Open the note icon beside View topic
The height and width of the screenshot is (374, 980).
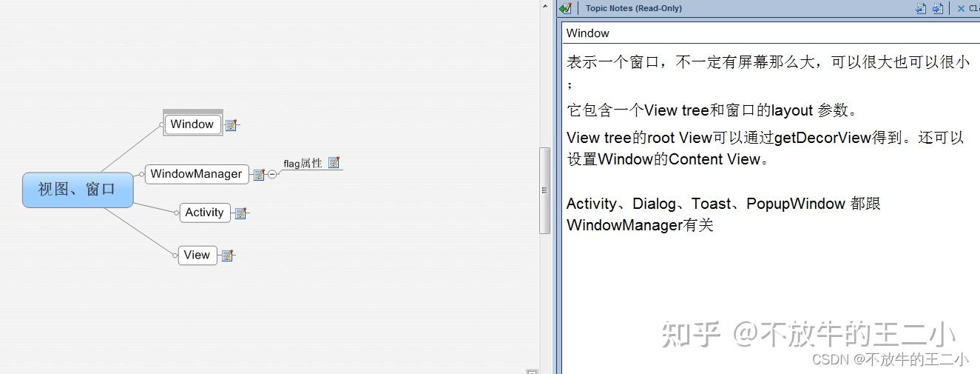(x=227, y=256)
